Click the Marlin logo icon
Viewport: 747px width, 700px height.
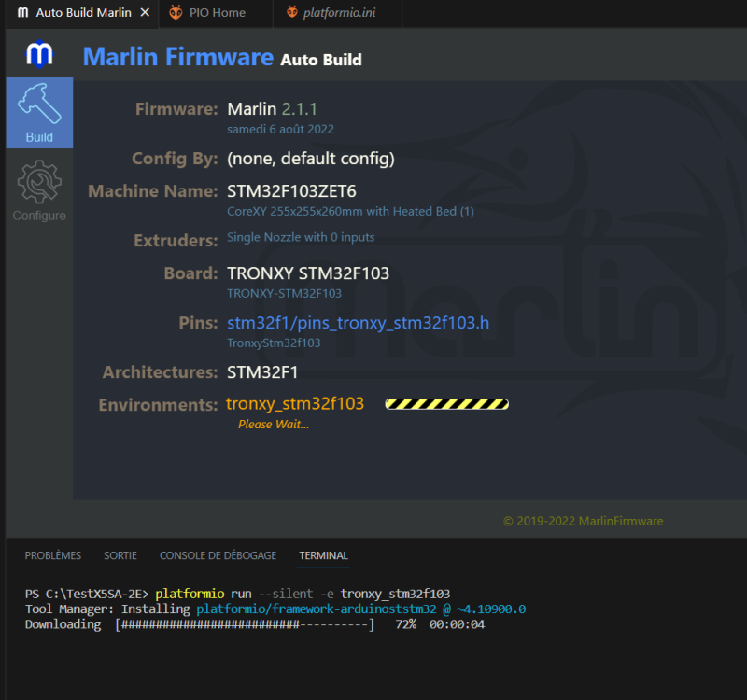39,54
